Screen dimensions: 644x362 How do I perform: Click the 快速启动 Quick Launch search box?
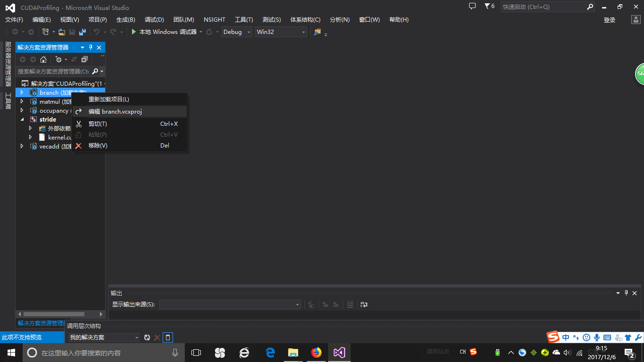(548, 7)
